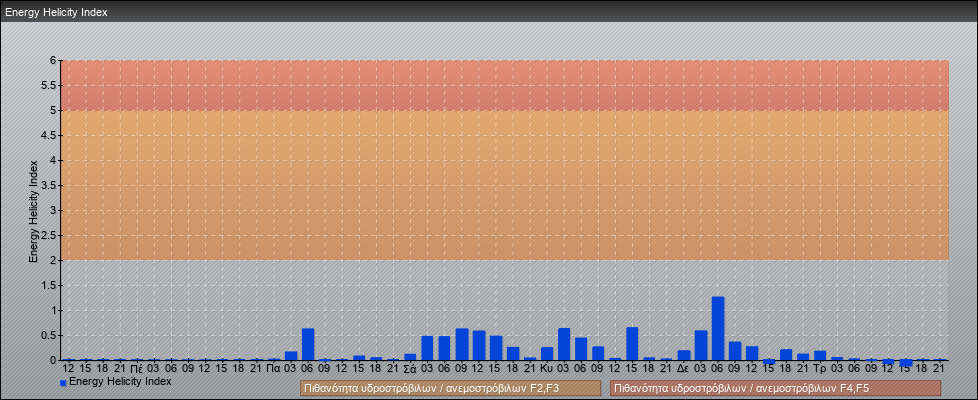Click the y-axis value 6 label
Image resolution: width=978 pixels, height=400 pixels.
click(x=54, y=60)
